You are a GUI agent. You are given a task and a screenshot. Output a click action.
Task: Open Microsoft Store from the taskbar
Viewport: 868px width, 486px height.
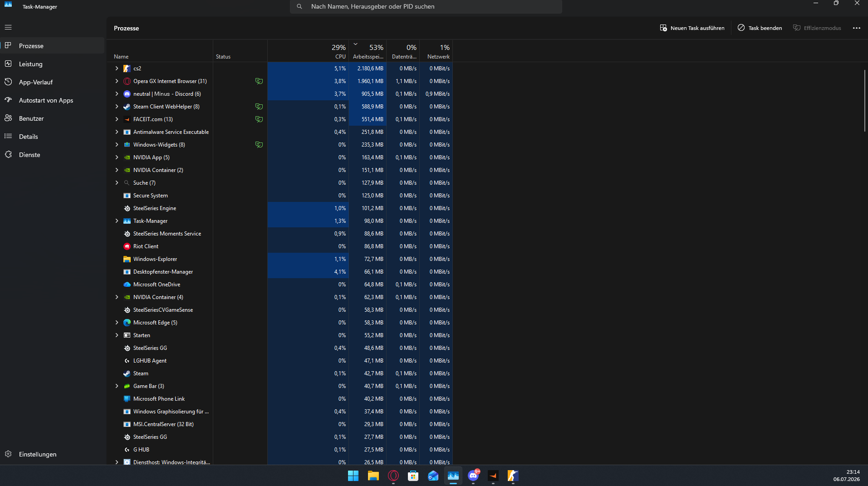(413, 476)
